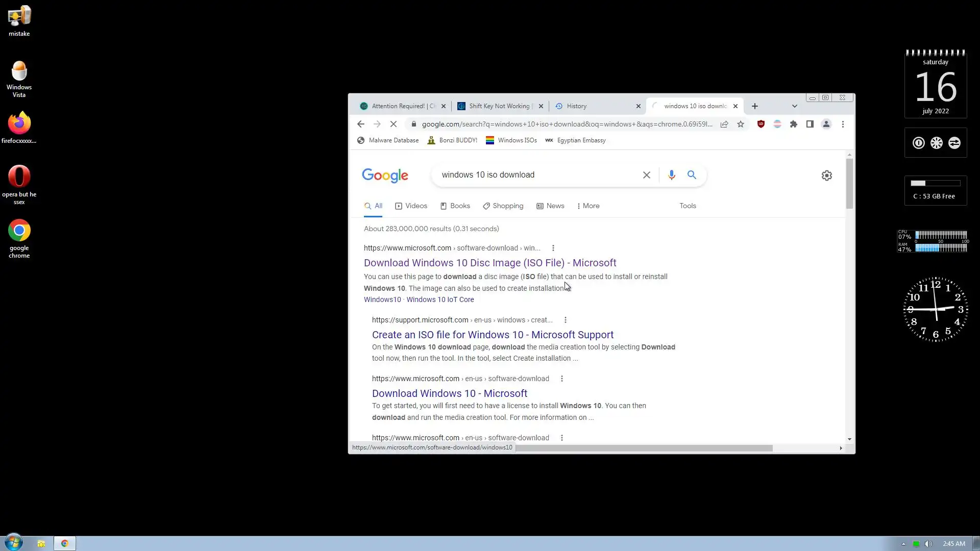The image size is (980, 551).
Task: Open the Windows Start orb
Action: 14,543
